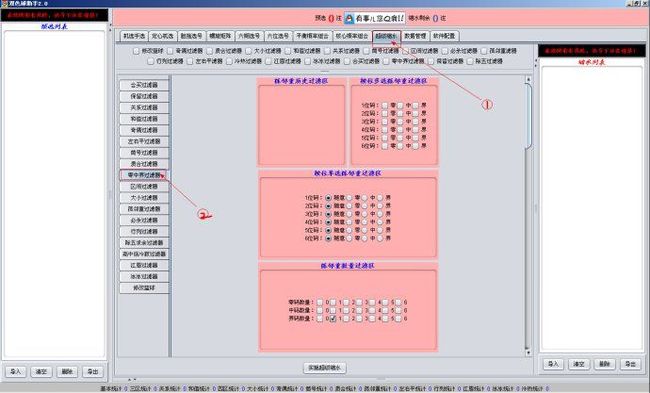Tick the 保留过滤器 checkbox in second row
650x393 pixels.
(430, 61)
